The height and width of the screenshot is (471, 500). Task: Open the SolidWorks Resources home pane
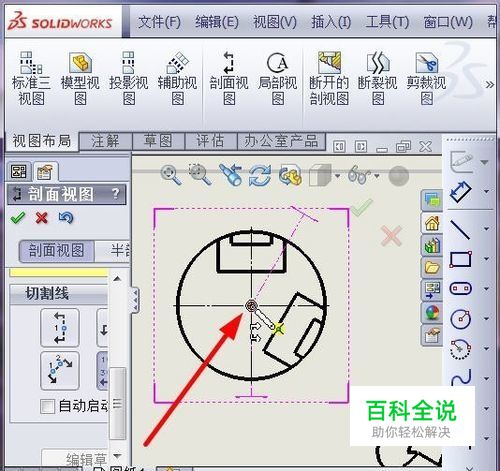pos(432,223)
